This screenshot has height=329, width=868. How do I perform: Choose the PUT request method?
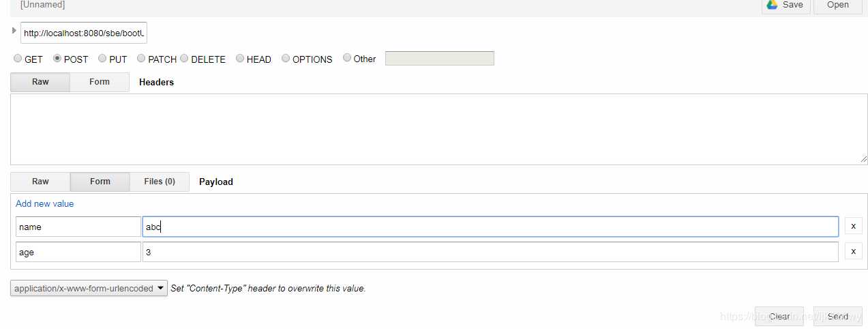(x=102, y=59)
